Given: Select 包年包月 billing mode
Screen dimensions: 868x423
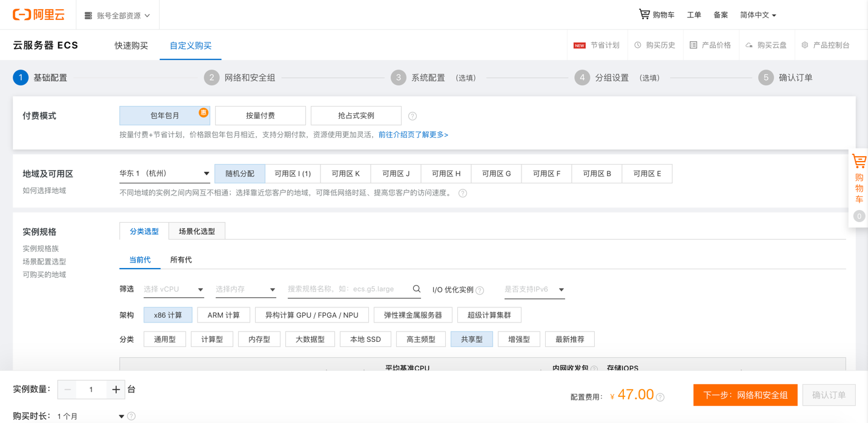Looking at the screenshot, I should pos(165,116).
